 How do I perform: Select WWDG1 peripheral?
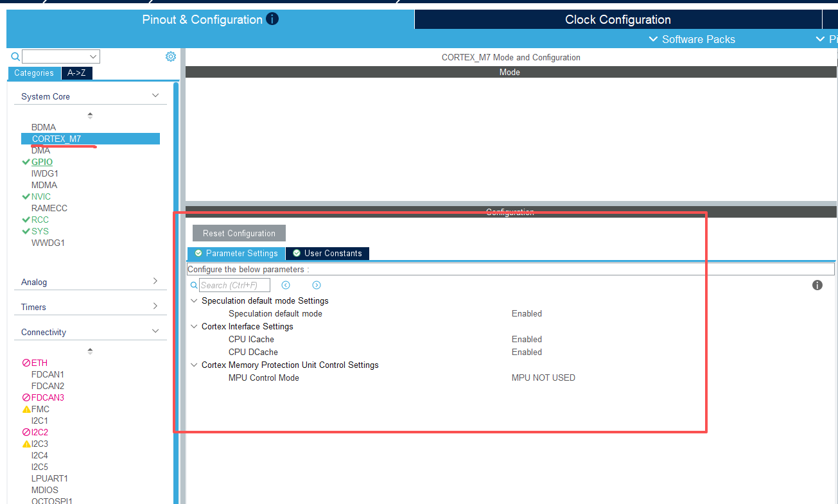(48, 243)
